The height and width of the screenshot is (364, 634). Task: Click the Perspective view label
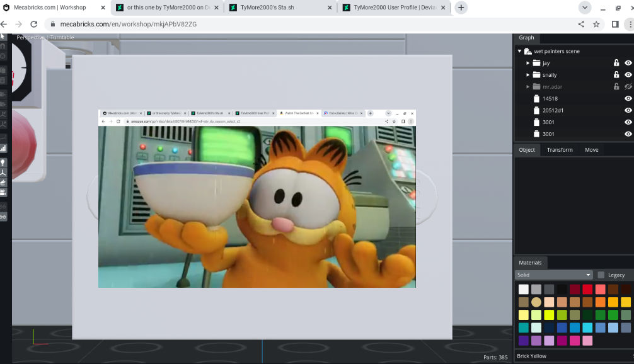tap(30, 37)
